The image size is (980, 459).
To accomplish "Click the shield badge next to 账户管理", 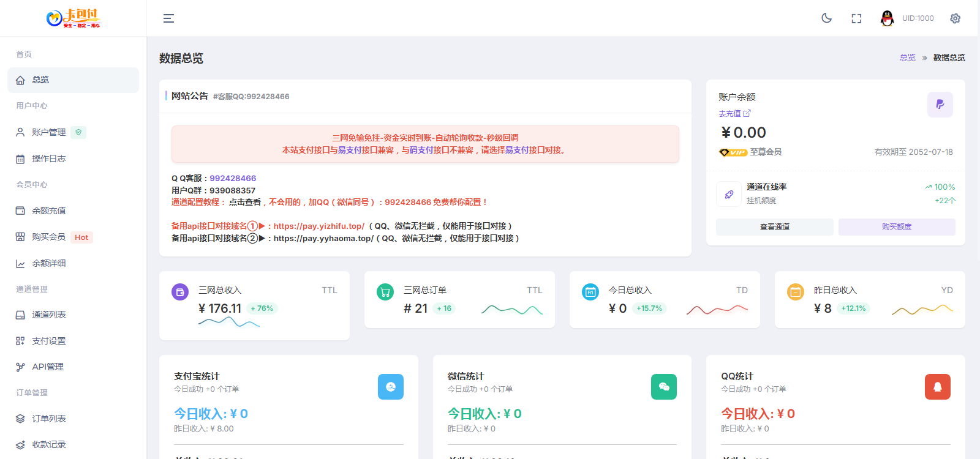I will pos(78,132).
